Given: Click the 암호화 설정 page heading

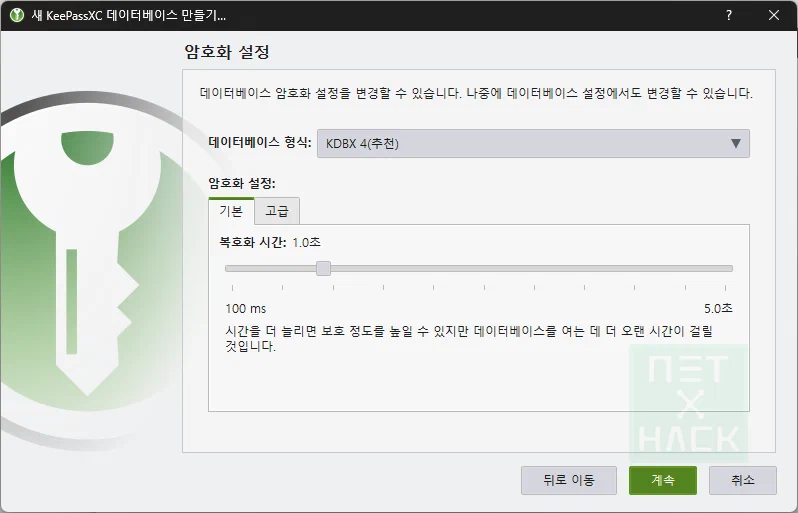Looking at the screenshot, I should pos(226,52).
